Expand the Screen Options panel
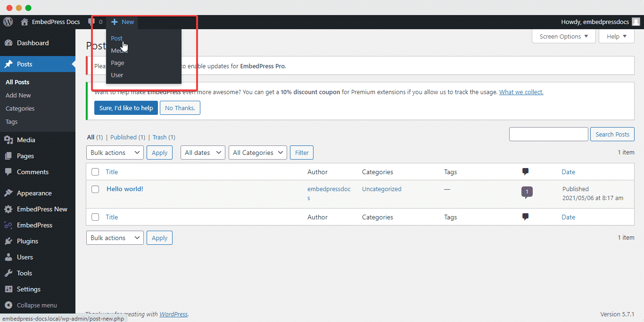 pos(563,36)
